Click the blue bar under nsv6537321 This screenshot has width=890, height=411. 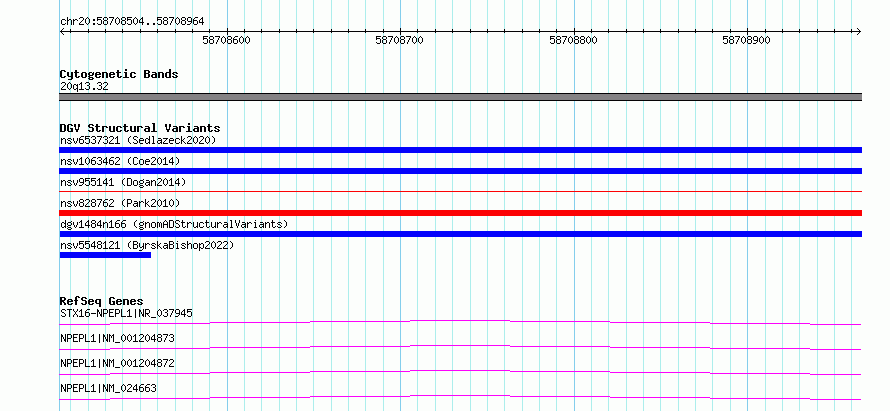coord(460,150)
